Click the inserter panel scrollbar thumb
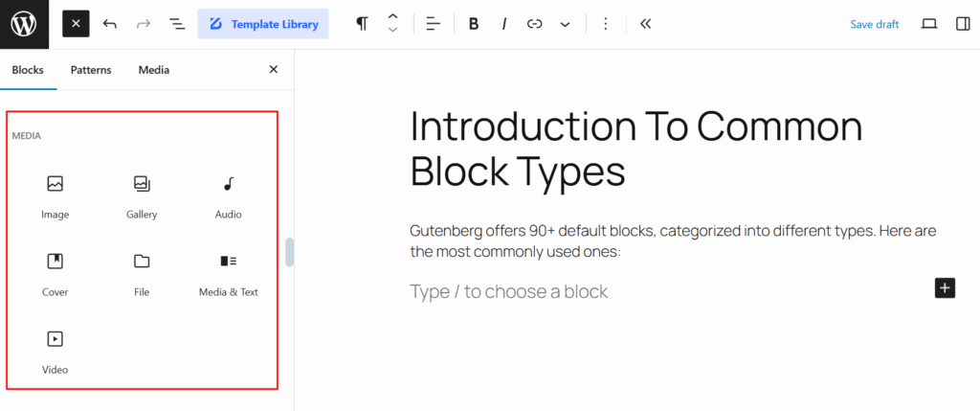The width and height of the screenshot is (980, 411). pos(289,252)
